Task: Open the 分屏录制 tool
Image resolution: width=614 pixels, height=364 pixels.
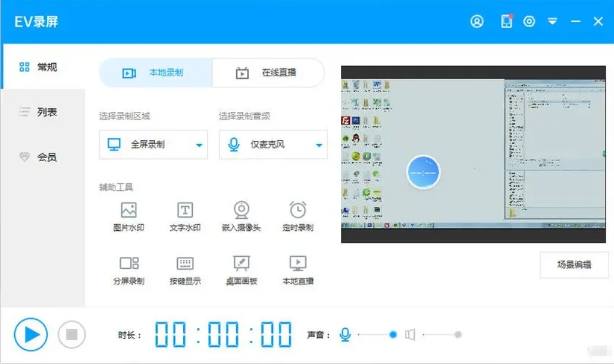Action: 129,271
